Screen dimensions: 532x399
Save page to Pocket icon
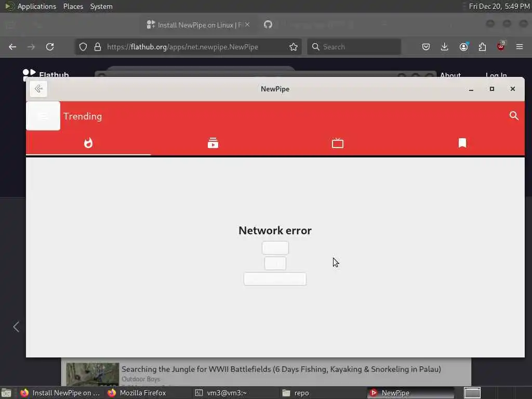coord(426,47)
